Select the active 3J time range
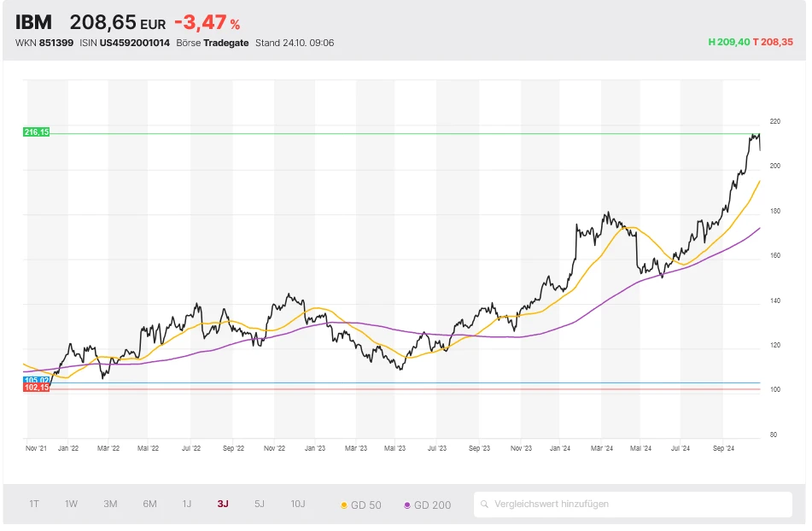The width and height of the screenshot is (812, 531). pyautogui.click(x=223, y=504)
